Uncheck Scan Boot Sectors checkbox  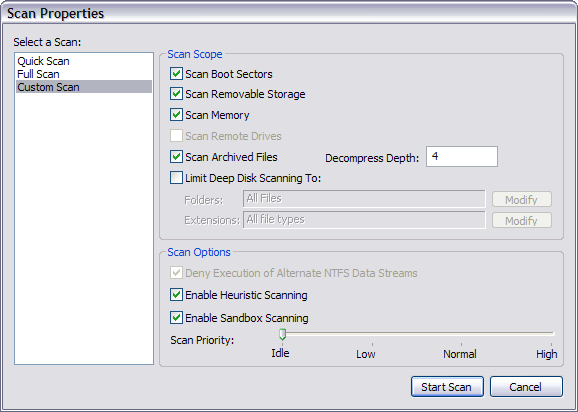[176, 74]
